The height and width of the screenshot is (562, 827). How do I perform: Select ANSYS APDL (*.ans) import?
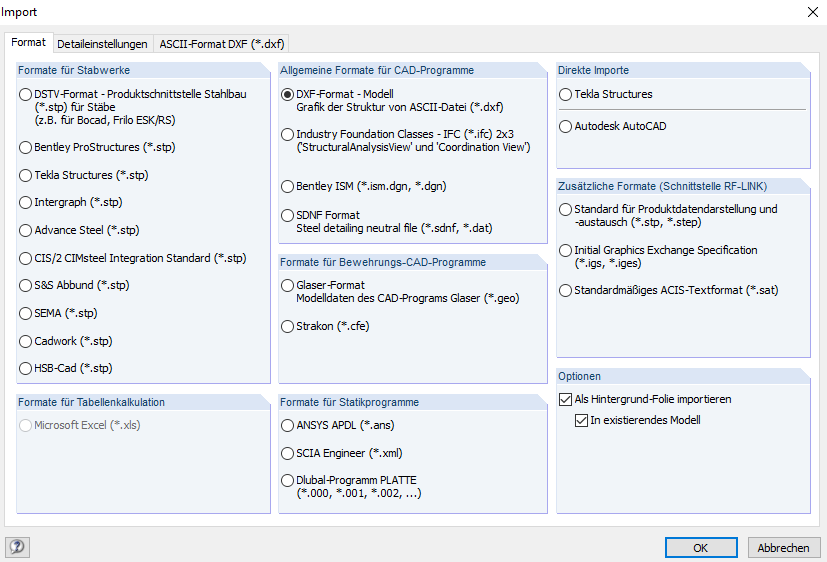pyautogui.click(x=288, y=425)
